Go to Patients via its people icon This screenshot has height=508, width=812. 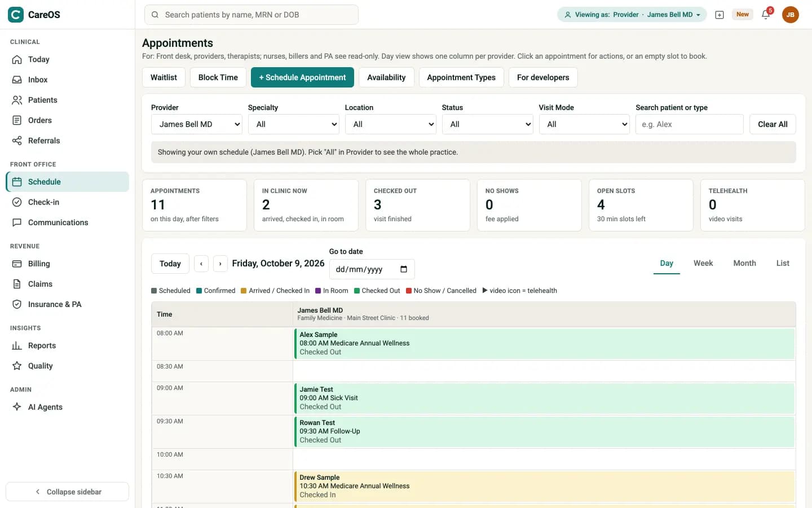(17, 100)
